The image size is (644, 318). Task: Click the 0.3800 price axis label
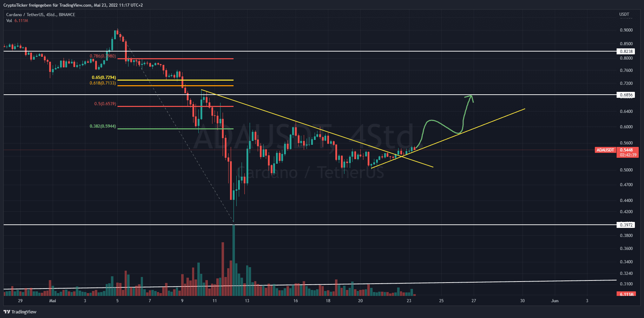coord(626,236)
